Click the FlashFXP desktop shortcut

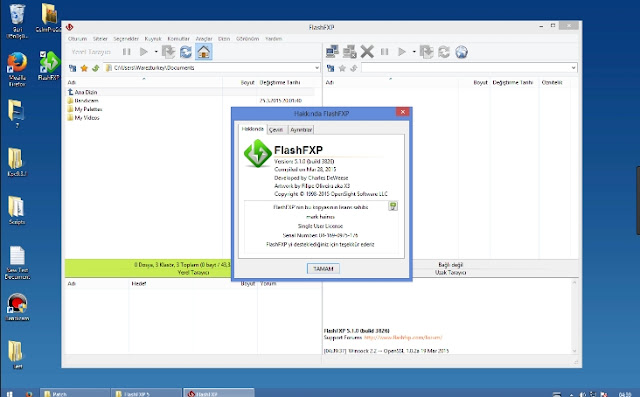click(x=49, y=65)
